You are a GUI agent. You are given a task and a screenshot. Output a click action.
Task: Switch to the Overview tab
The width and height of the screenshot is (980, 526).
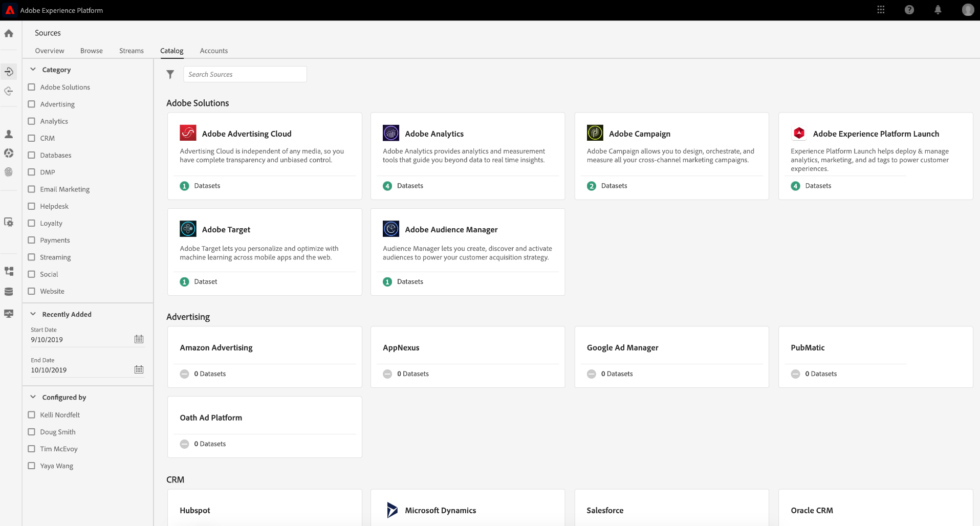(x=50, y=51)
